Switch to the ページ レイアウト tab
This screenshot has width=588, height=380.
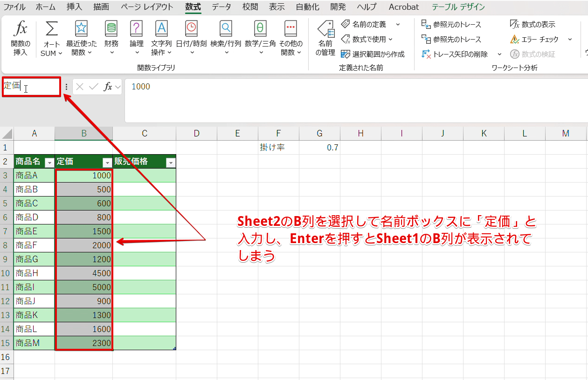147,7
